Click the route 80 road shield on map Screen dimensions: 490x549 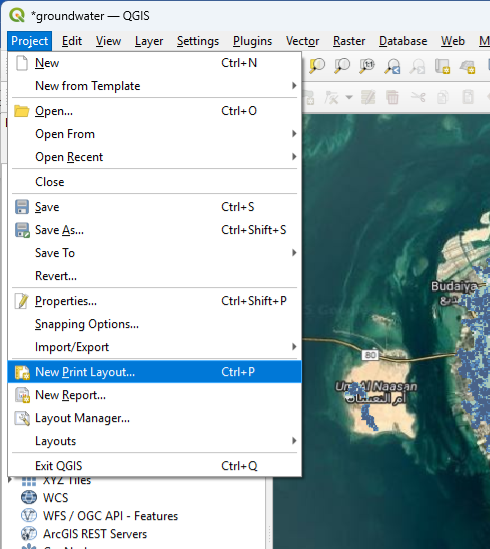pyautogui.click(x=370, y=355)
